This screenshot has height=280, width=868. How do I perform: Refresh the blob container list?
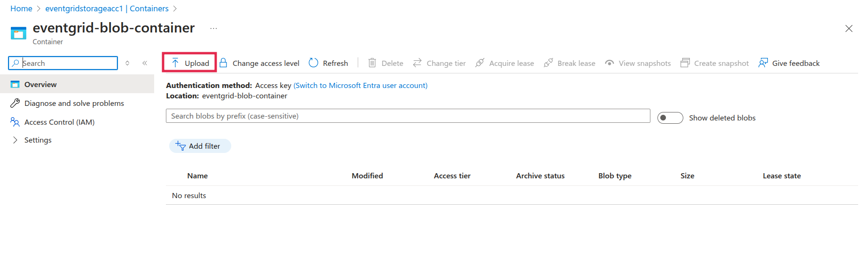pyautogui.click(x=328, y=63)
